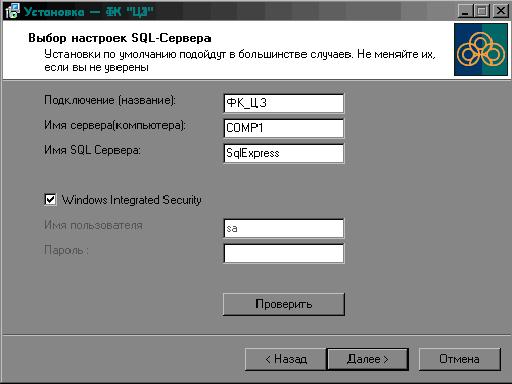Viewport: 512px width, 384px height.
Task: Focus the Имя сервера (компьютера) field
Action: point(284,128)
